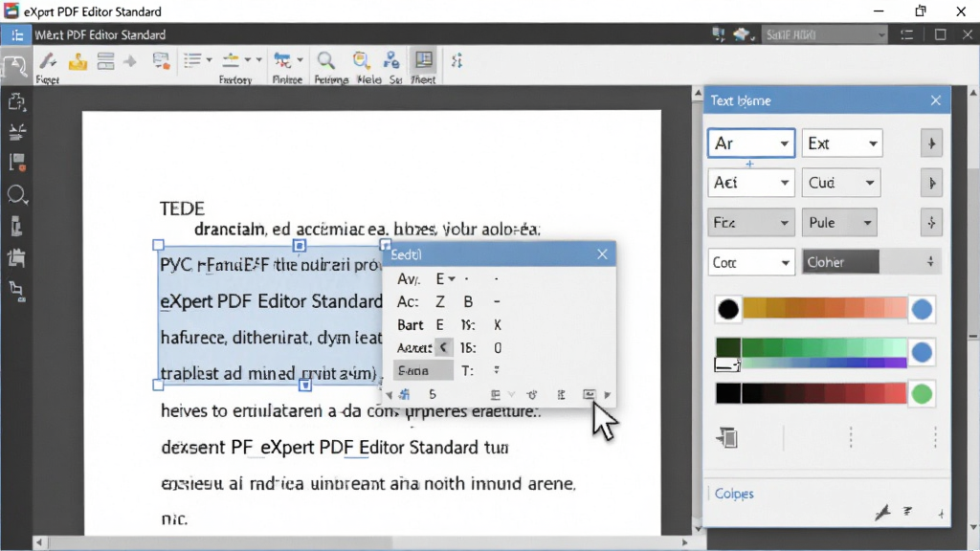Click the printer icon in left sidebar
980x551 pixels.
[x=17, y=257]
